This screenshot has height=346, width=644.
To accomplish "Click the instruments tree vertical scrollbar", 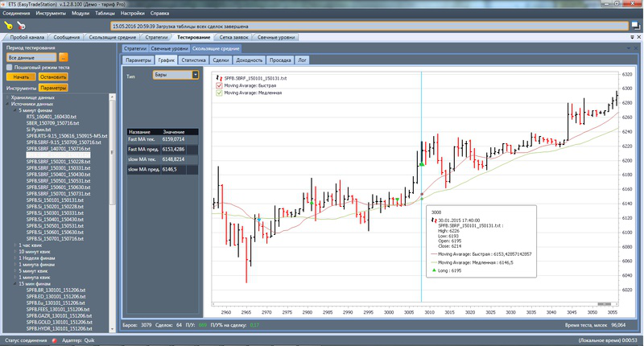I will pyautogui.click(x=114, y=201).
